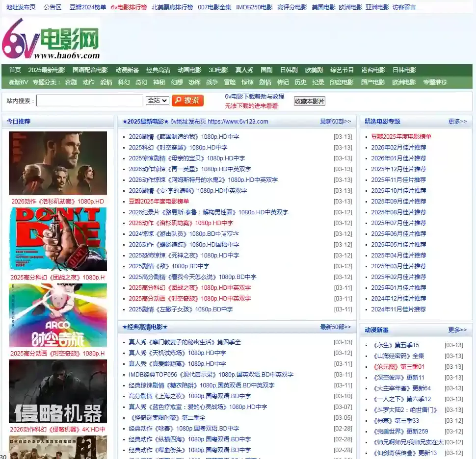Open the 动漫新番 navigation menu item
The image size is (476, 459).
tap(127, 70)
